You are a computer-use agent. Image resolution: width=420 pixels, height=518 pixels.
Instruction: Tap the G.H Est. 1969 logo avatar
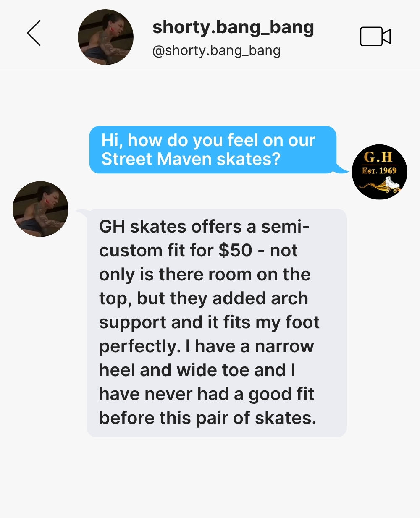click(379, 172)
